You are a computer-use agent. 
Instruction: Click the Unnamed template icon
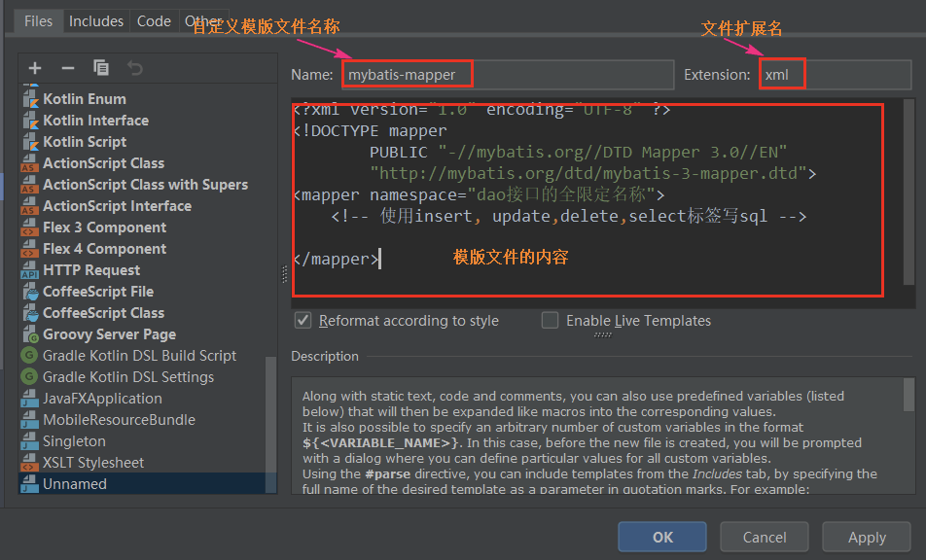29,484
